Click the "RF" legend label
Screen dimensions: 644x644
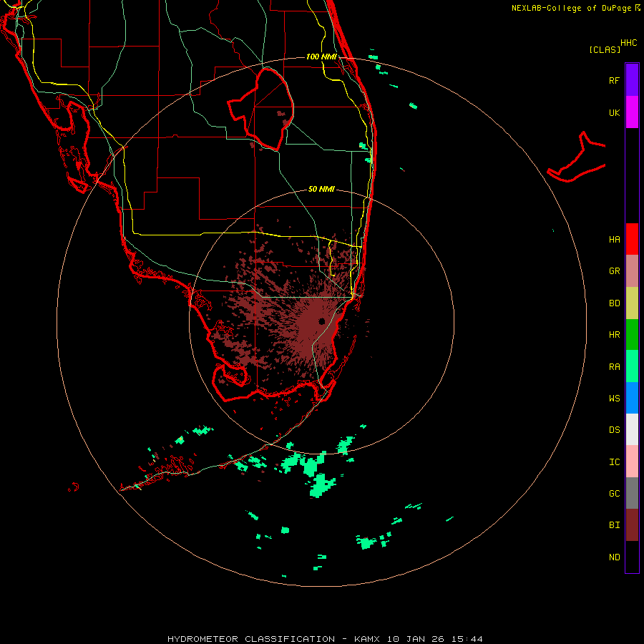[x=614, y=80]
